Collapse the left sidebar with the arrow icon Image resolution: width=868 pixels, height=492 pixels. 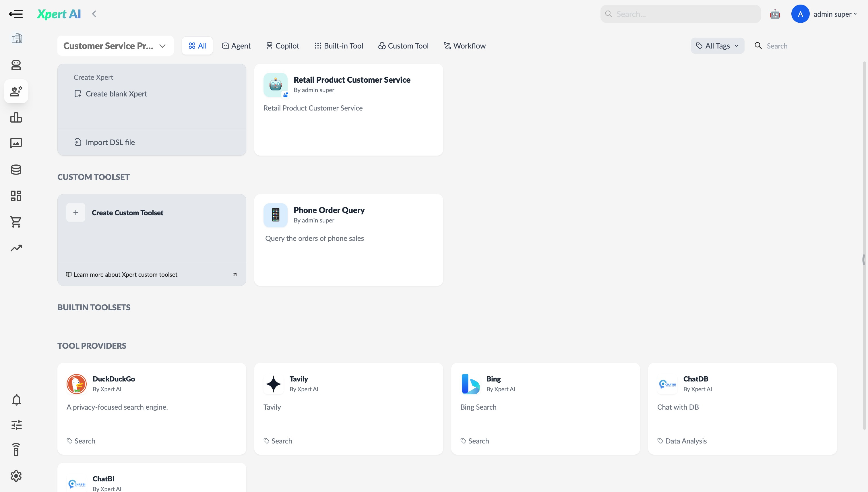click(x=16, y=14)
